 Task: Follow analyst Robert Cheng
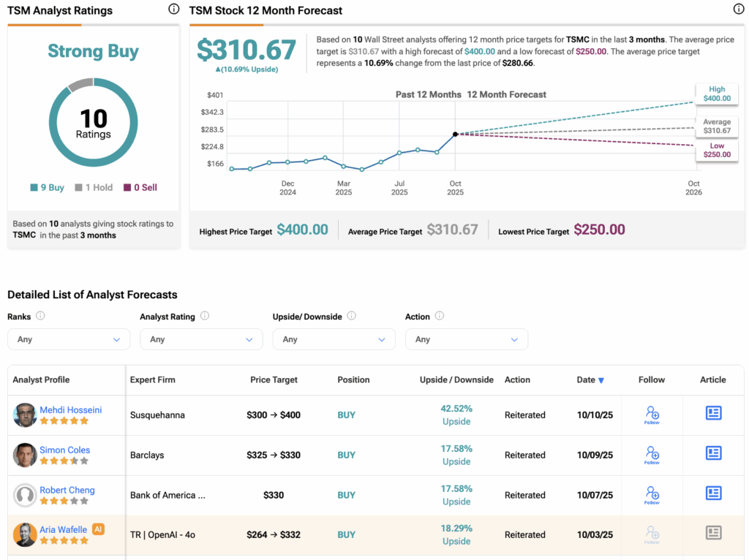pos(652,495)
